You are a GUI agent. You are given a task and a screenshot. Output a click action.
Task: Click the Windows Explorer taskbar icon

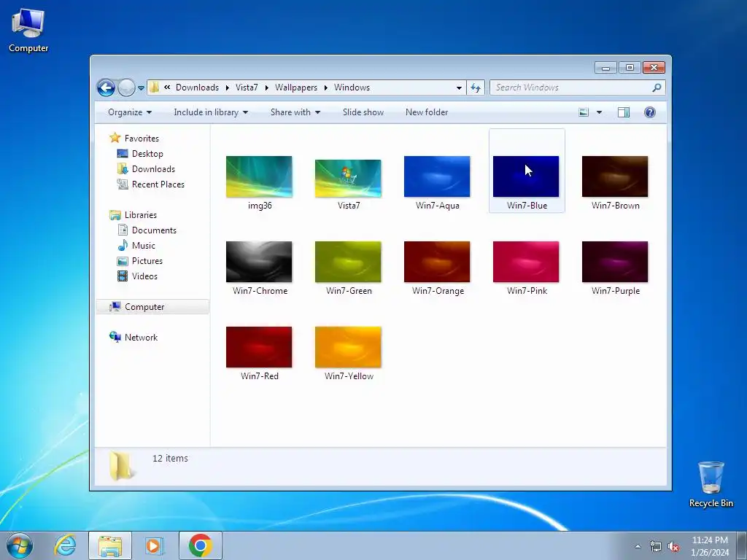pos(110,545)
